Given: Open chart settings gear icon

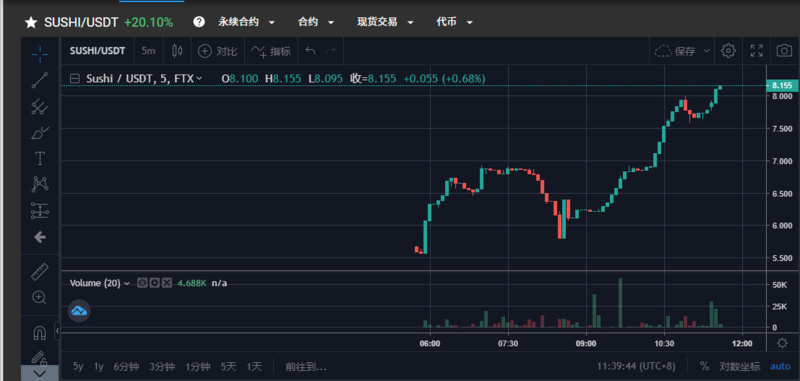Looking at the screenshot, I should click(x=728, y=50).
